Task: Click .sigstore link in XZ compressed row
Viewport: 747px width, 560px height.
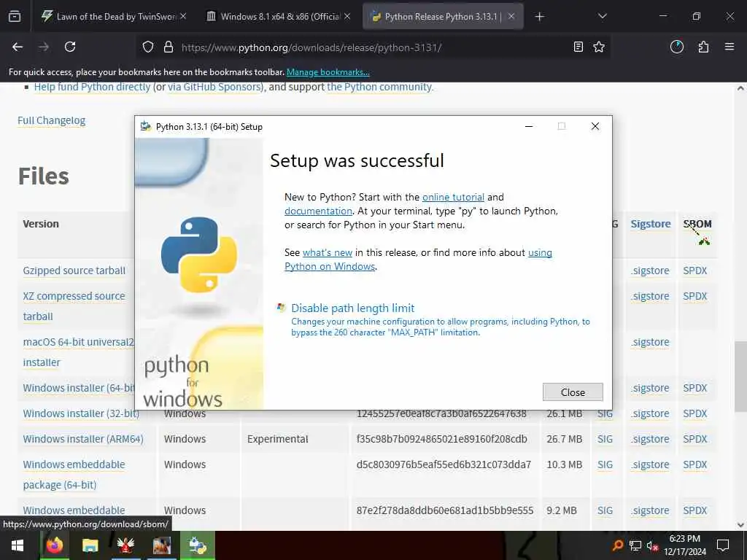Action: coord(650,296)
